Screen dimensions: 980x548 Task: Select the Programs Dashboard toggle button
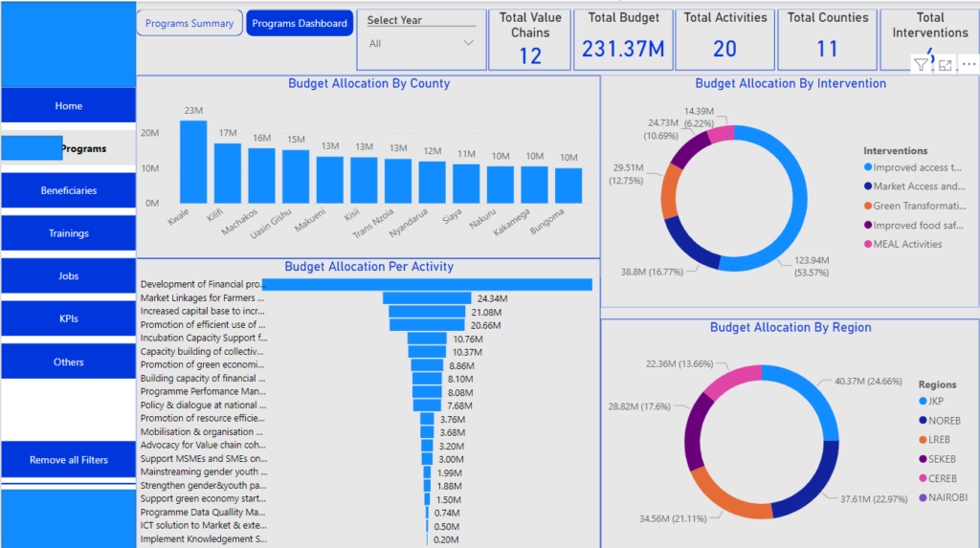[300, 24]
